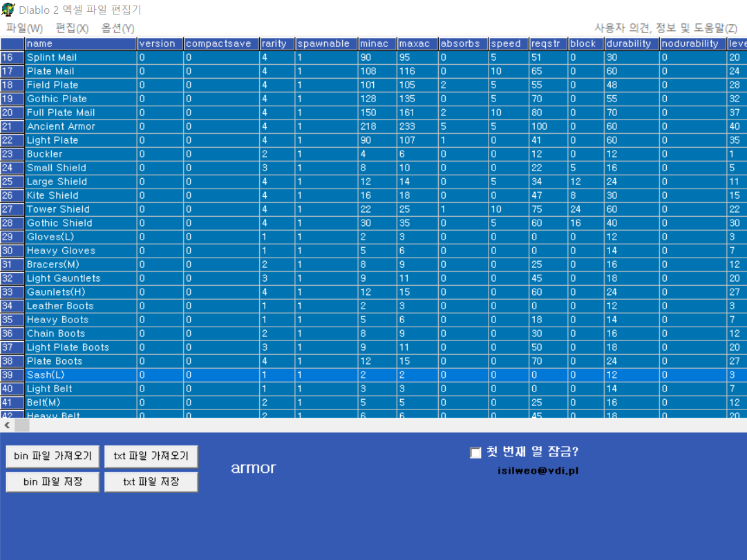
Task: Select the block column header
Action: pos(585,44)
